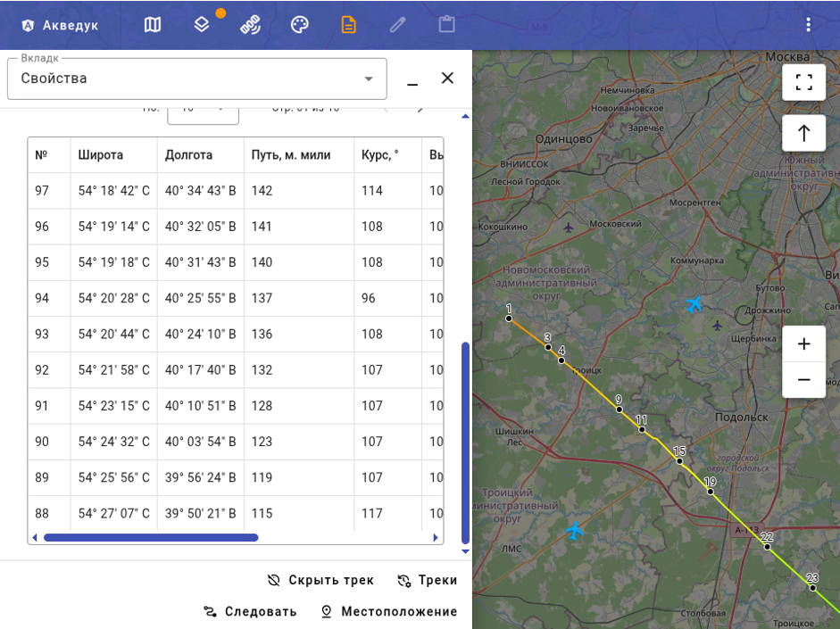Zoom in the map with plus
The image size is (840, 629).
coord(803,343)
